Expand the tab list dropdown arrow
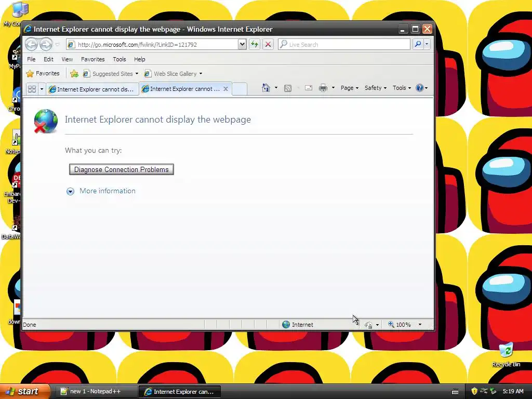This screenshot has height=399, width=532. coord(42,89)
